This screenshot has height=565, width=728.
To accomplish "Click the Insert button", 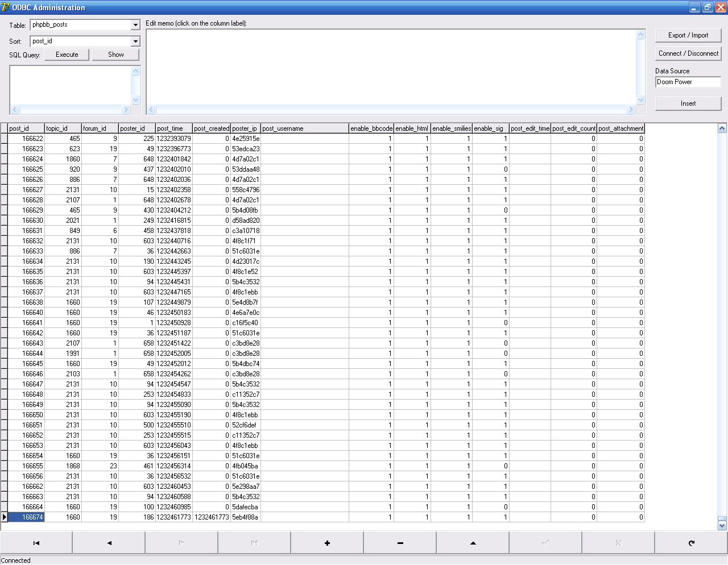I will pyautogui.click(x=688, y=103).
